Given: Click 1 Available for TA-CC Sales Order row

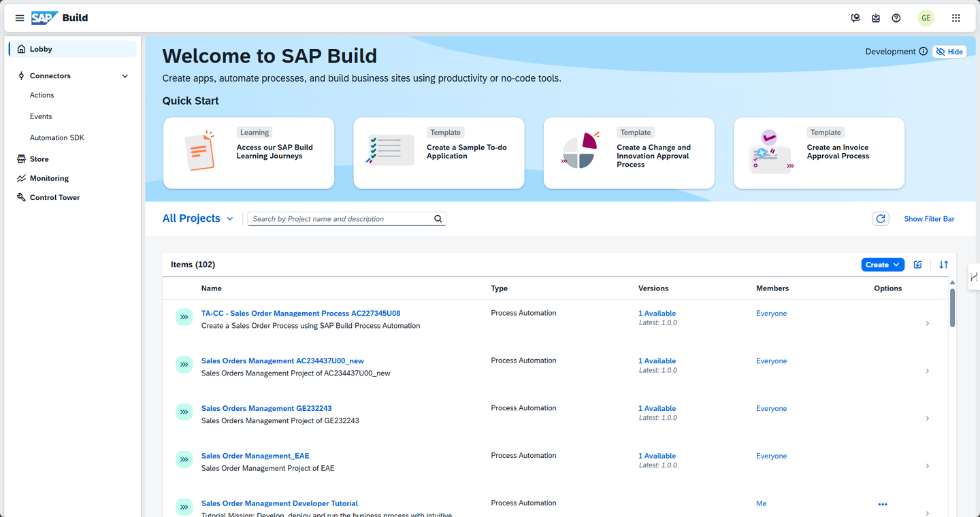Looking at the screenshot, I should 657,314.
